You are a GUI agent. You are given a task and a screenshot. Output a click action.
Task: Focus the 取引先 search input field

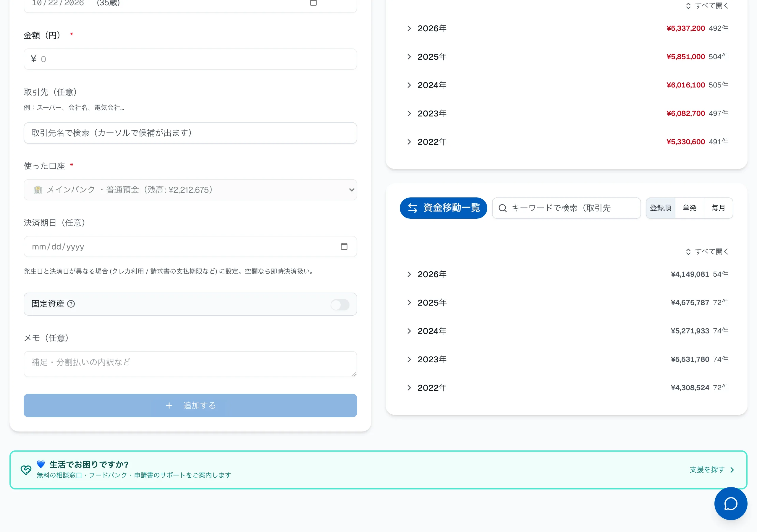point(190,133)
